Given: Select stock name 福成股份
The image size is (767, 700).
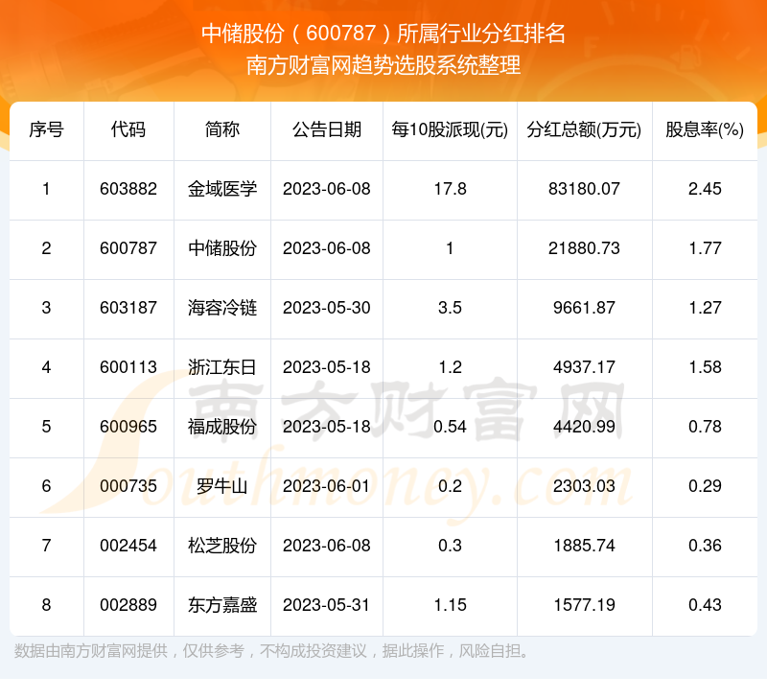Looking at the screenshot, I should click(222, 427).
